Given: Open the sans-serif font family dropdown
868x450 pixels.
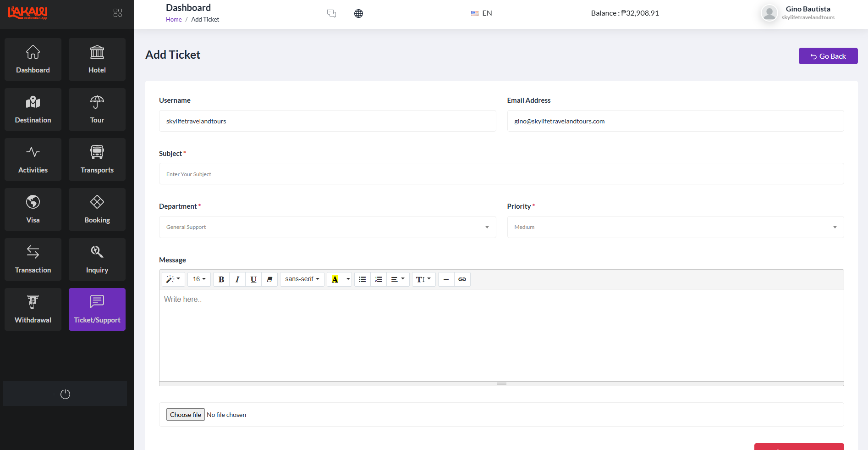Looking at the screenshot, I should click(302, 279).
